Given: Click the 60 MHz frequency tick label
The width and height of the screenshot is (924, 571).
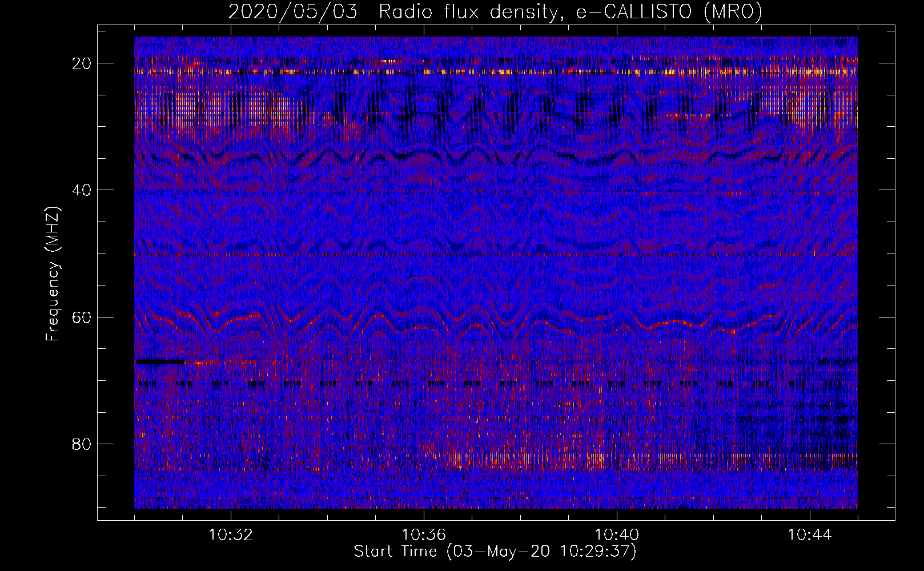Looking at the screenshot, I should point(82,317).
